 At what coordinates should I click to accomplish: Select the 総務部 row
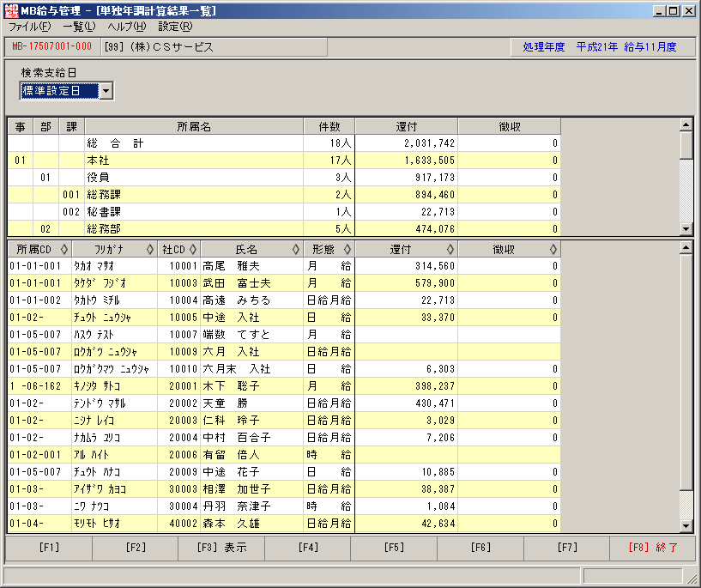click(284, 229)
